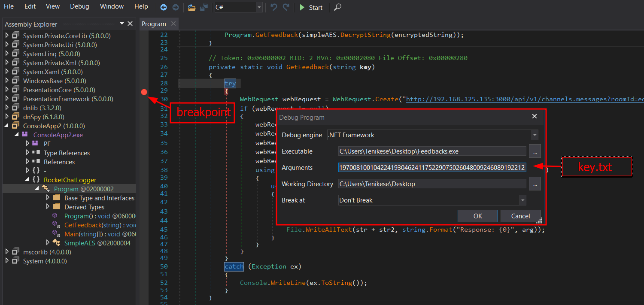Click the Undo toolbar icon
The image size is (644, 305).
[x=274, y=7]
